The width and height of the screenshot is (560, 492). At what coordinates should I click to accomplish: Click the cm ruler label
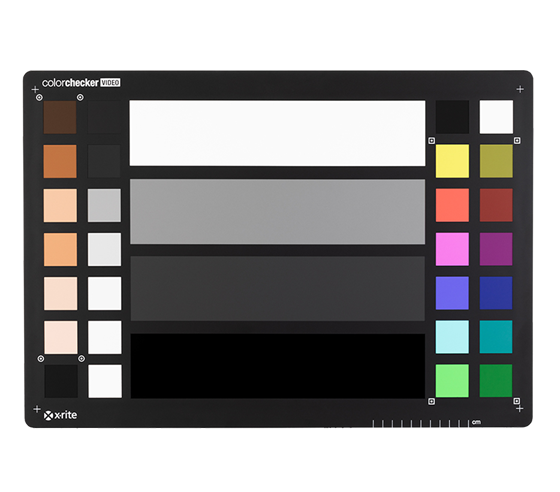tap(476, 422)
